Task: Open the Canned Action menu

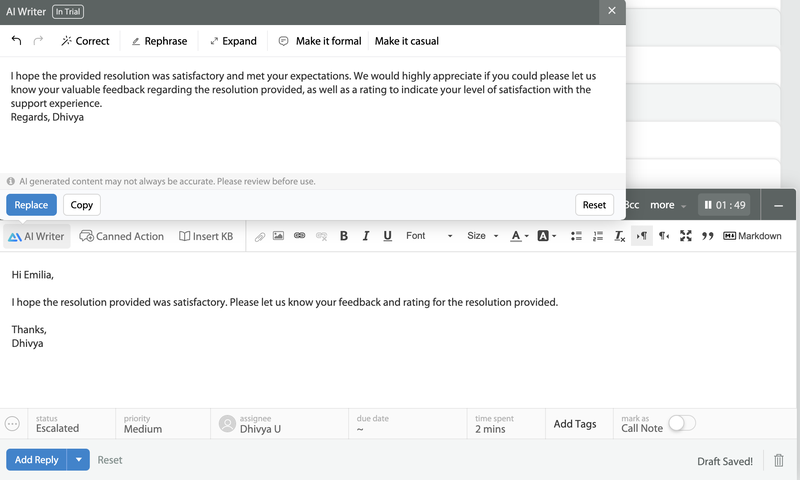Action: click(x=121, y=236)
